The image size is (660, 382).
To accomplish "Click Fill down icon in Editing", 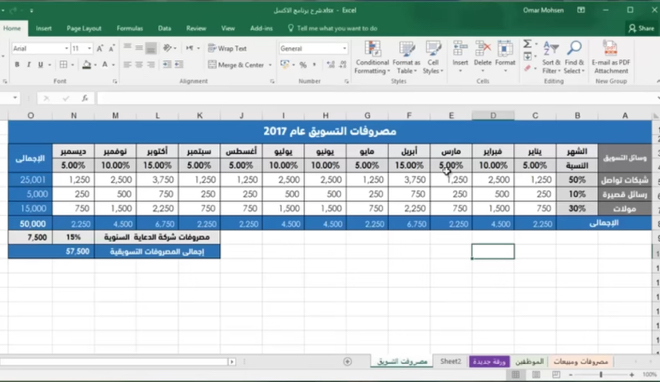I will 527,56.
